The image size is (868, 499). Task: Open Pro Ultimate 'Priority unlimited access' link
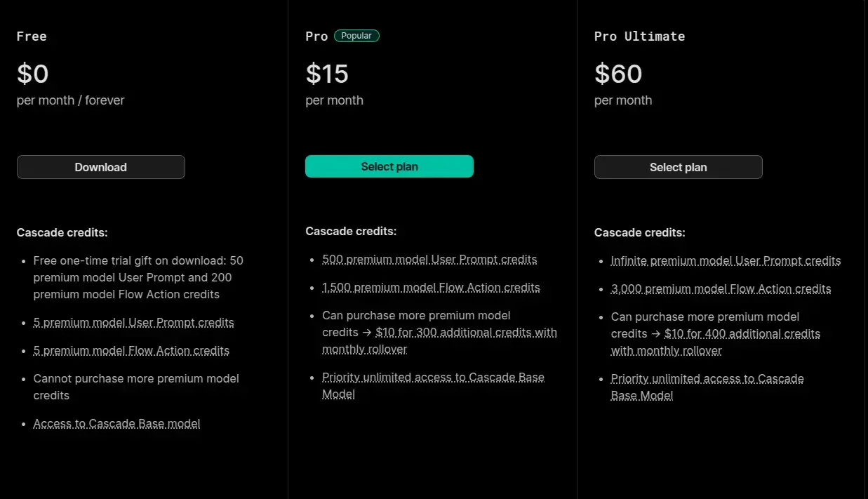coord(707,379)
